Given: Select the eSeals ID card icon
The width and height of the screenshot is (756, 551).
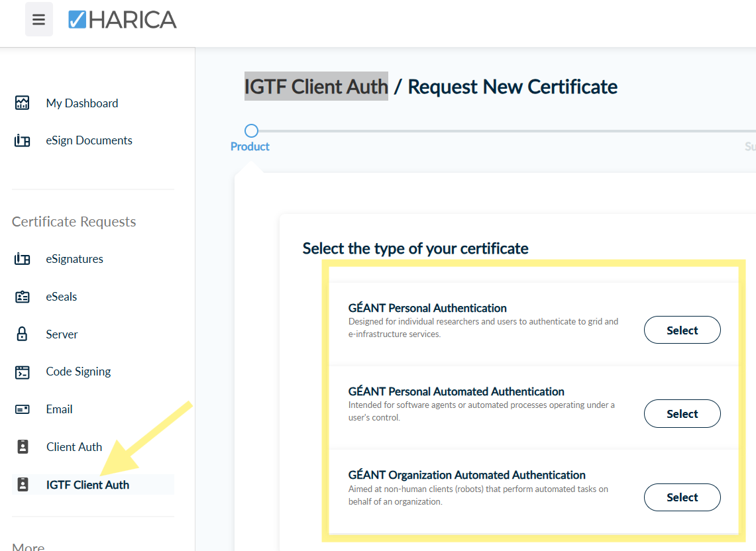Looking at the screenshot, I should point(22,297).
